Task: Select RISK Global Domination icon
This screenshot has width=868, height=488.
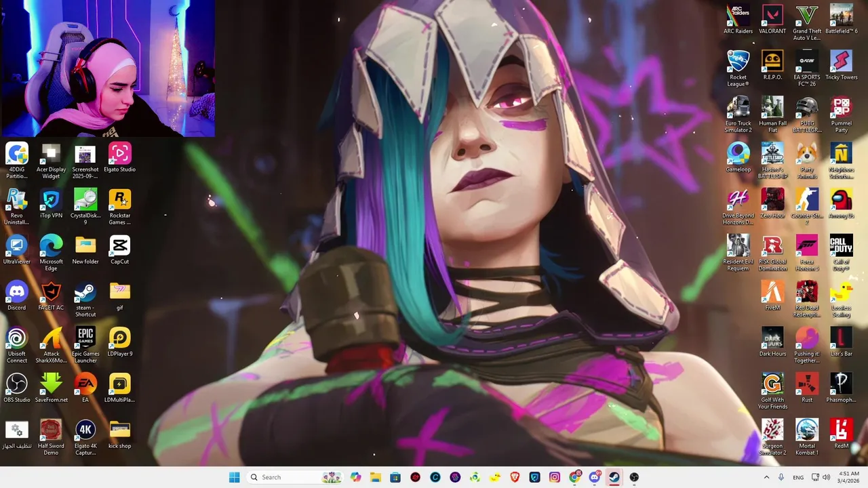Action: pyautogui.click(x=772, y=253)
